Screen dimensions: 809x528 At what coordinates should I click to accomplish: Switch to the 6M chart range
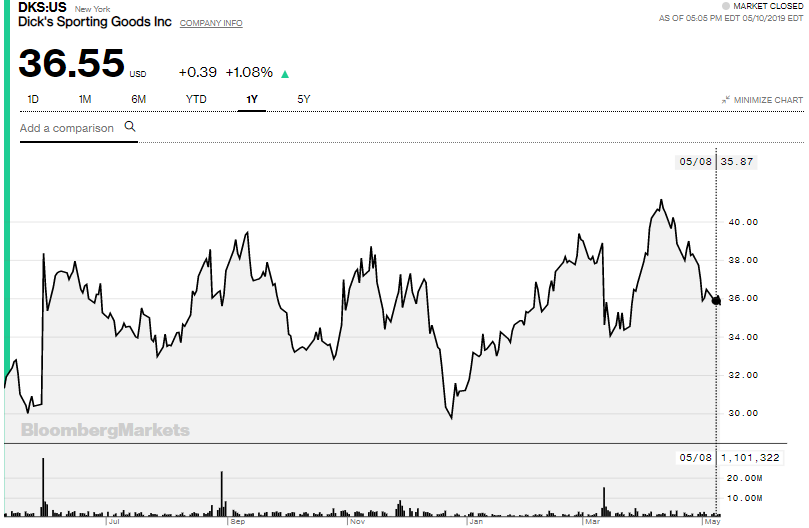pyautogui.click(x=138, y=99)
